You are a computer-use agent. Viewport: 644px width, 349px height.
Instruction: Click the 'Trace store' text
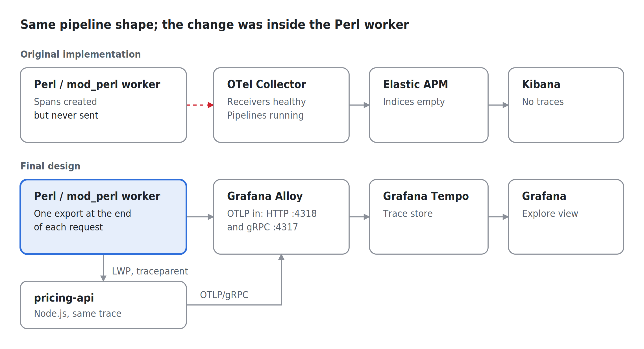408,213
